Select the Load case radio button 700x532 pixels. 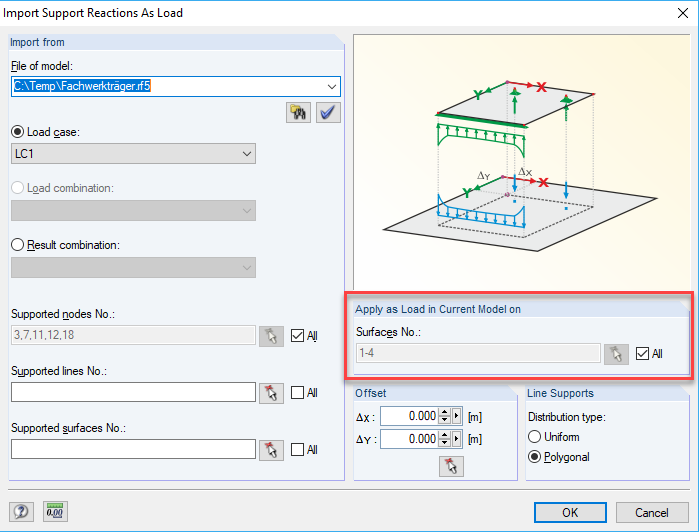[x=17, y=132]
